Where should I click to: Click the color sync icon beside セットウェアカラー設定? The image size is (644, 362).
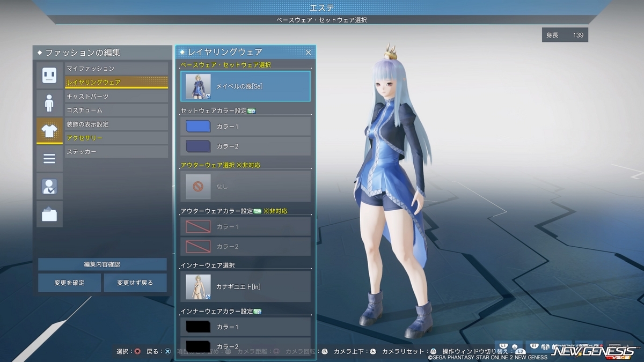tap(251, 111)
